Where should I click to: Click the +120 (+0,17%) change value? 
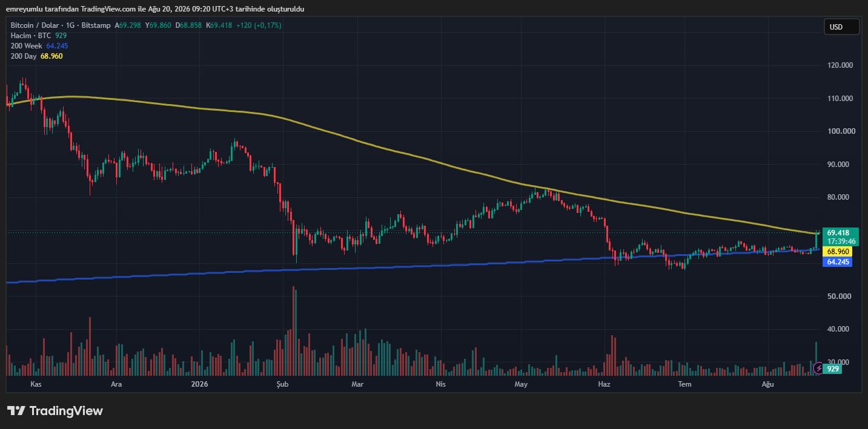(x=259, y=25)
